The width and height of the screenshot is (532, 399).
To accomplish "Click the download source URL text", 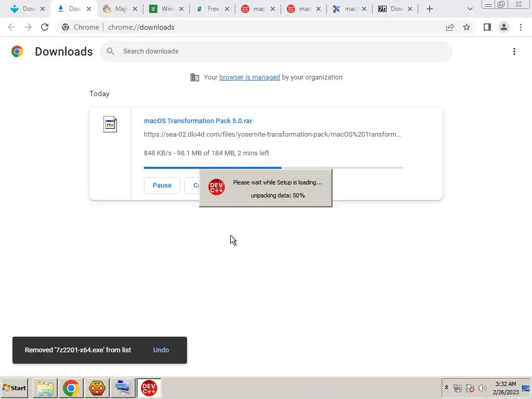I will [272, 135].
